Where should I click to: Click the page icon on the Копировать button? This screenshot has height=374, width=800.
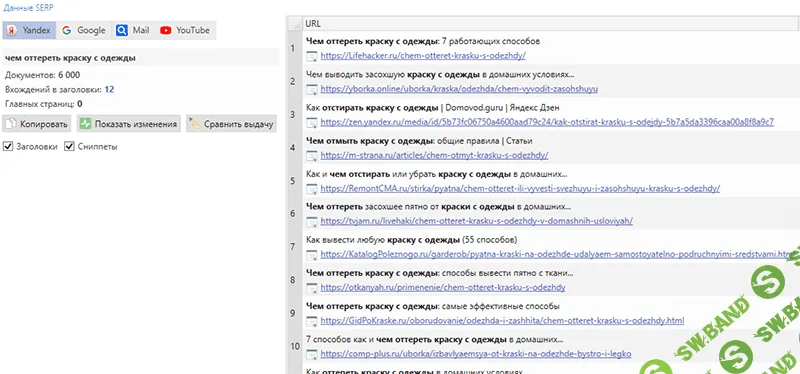point(11,123)
